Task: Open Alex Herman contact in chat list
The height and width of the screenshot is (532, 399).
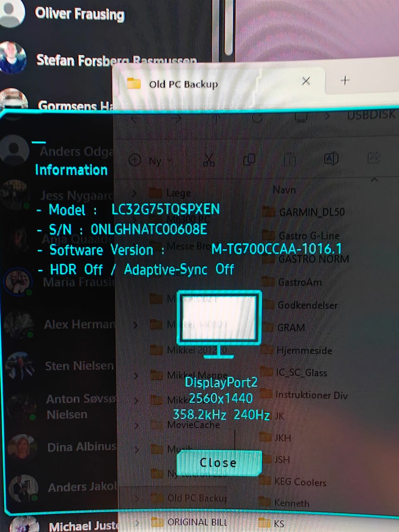Action: [x=79, y=324]
